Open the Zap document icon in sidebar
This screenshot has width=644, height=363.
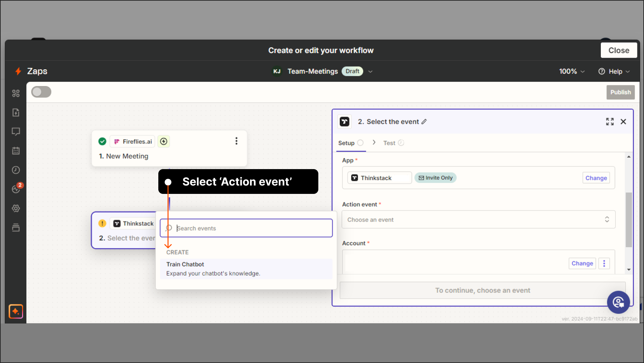pyautogui.click(x=16, y=113)
